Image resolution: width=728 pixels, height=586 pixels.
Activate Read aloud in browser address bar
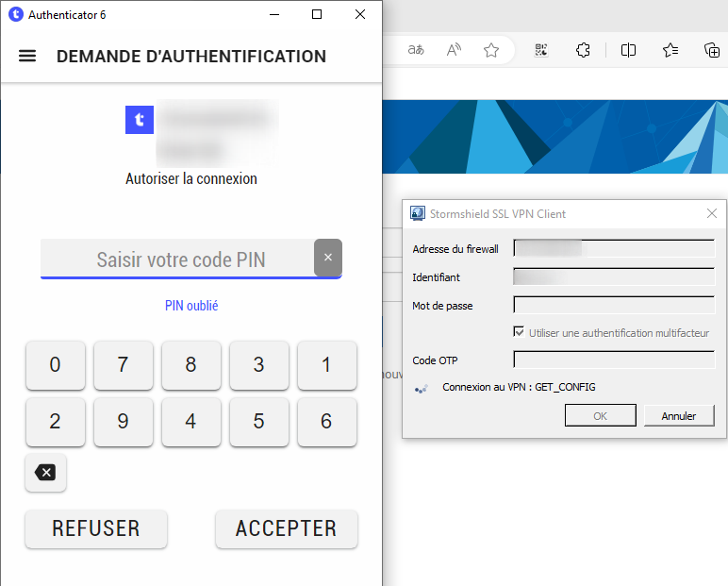coord(454,50)
